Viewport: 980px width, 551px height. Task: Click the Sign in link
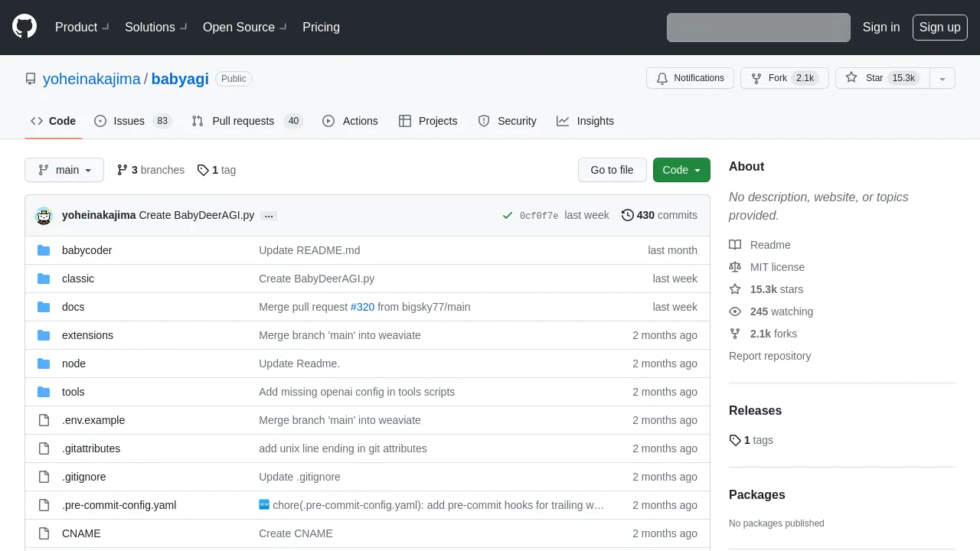tap(881, 27)
